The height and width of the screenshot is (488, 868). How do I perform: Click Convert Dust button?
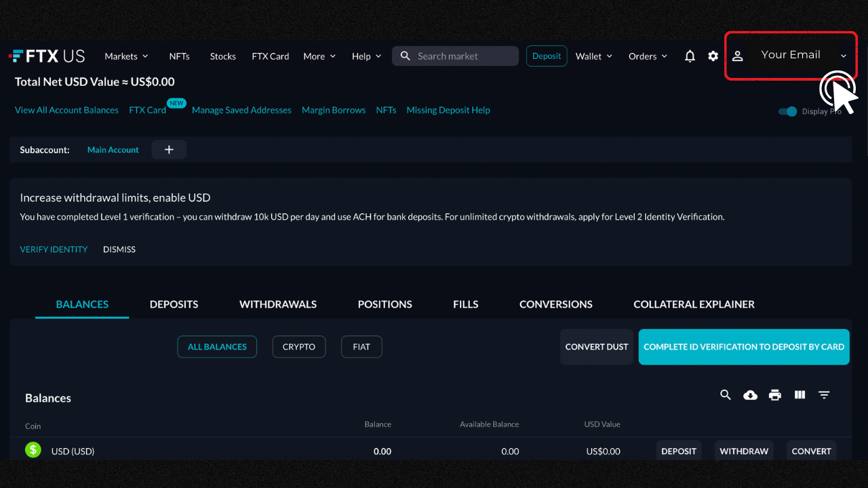click(597, 347)
